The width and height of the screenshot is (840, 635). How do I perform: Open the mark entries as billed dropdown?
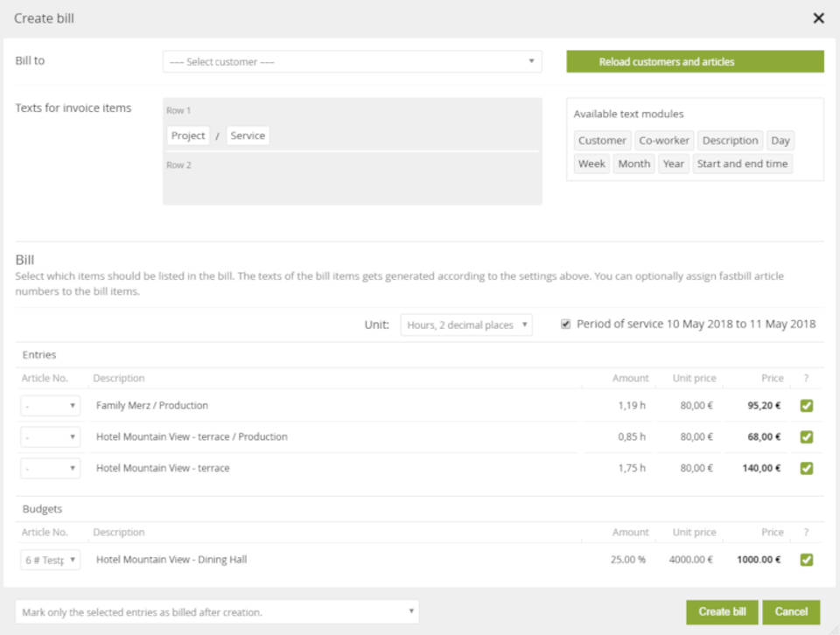pyautogui.click(x=217, y=611)
